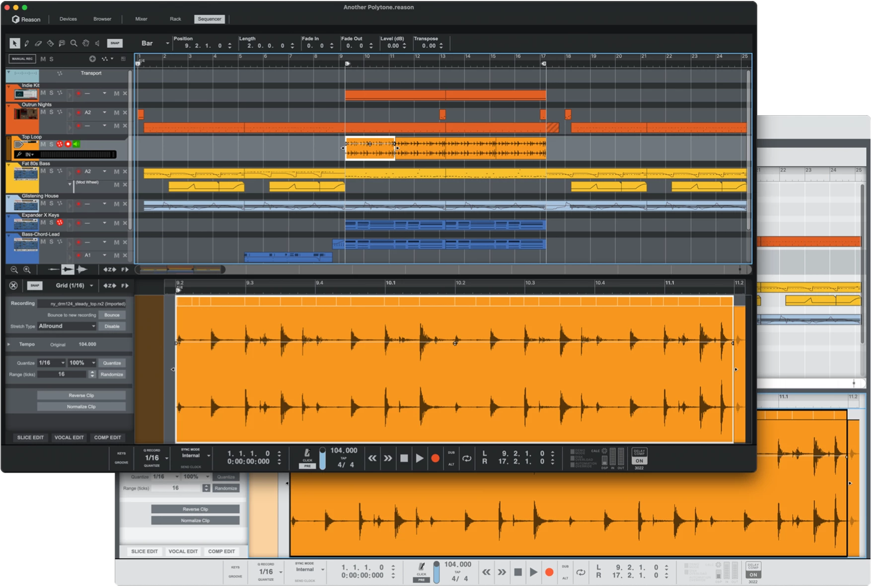Click the tuner icon on the Top Loop track
This screenshot has width=873, height=588.
19,154
